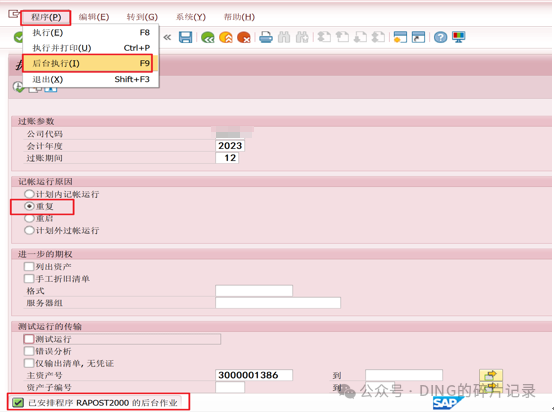This screenshot has width=554, height=413.
Task: Click the Find Next binoculars icon
Action: pyautogui.click(x=302, y=37)
